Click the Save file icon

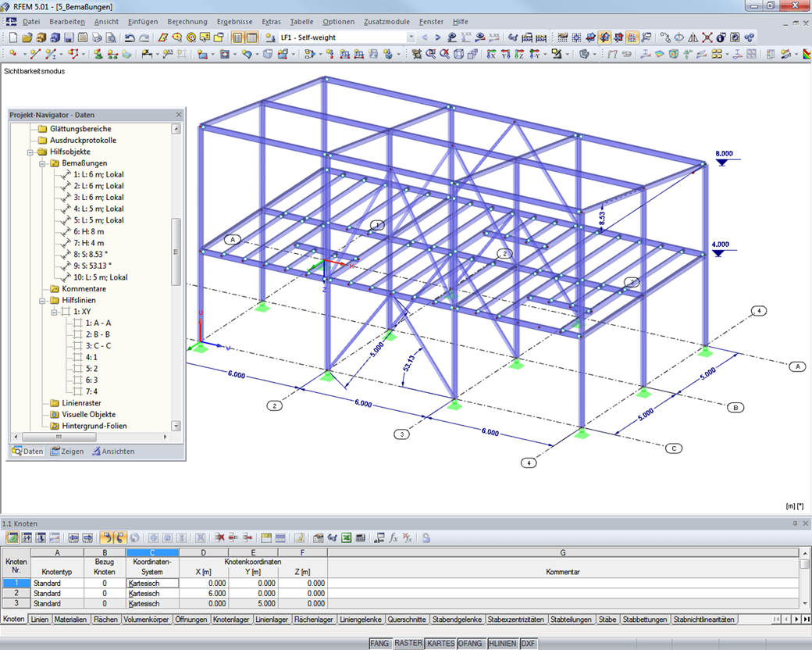click(69, 37)
